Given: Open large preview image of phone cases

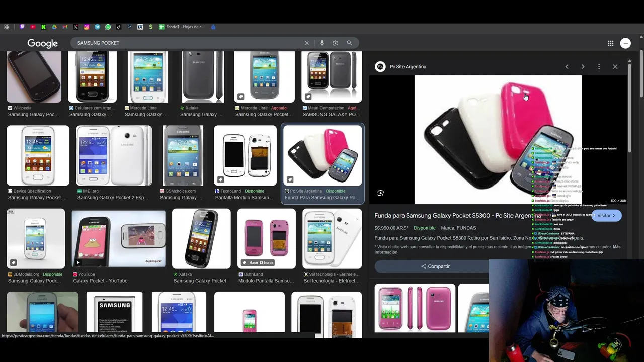Looking at the screenshot, I should (x=498, y=140).
